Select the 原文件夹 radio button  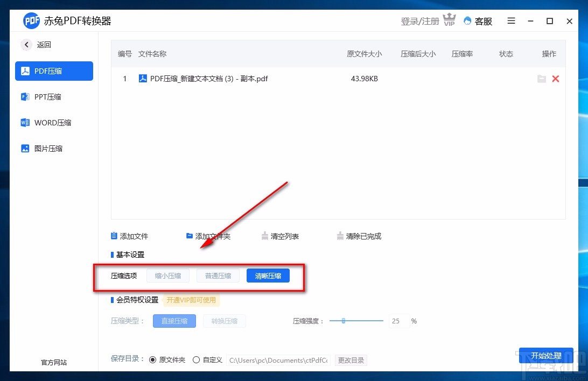click(x=152, y=359)
